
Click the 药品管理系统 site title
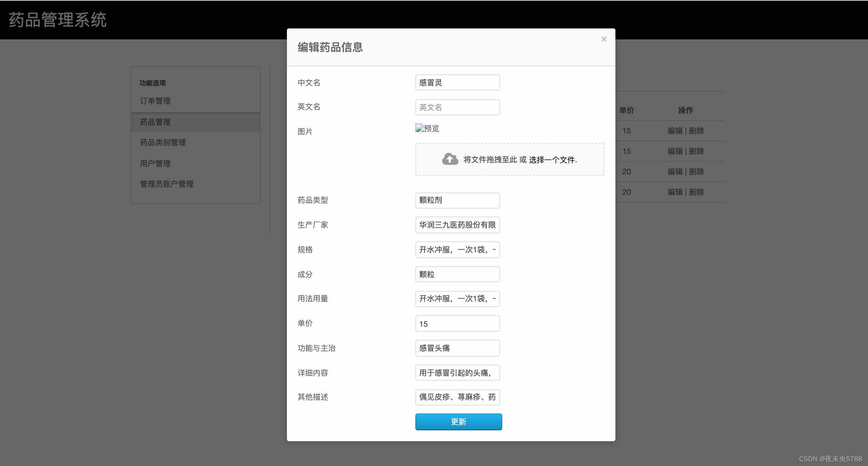pyautogui.click(x=58, y=20)
